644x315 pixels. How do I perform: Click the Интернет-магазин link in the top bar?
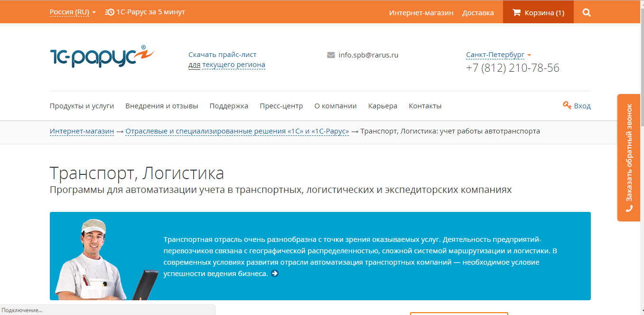(420, 12)
